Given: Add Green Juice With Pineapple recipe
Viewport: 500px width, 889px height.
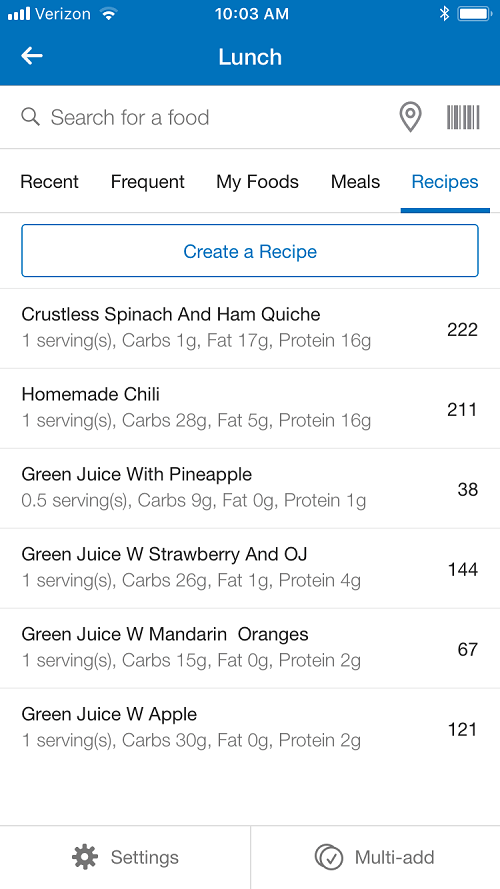Looking at the screenshot, I should (x=250, y=488).
